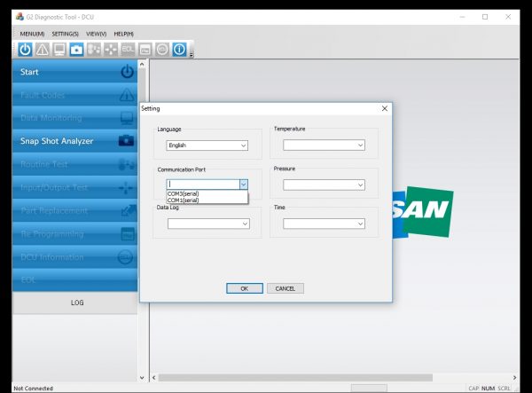Click the LOG button below the sidebar
Screen dimensions: 532x393
coord(75,303)
